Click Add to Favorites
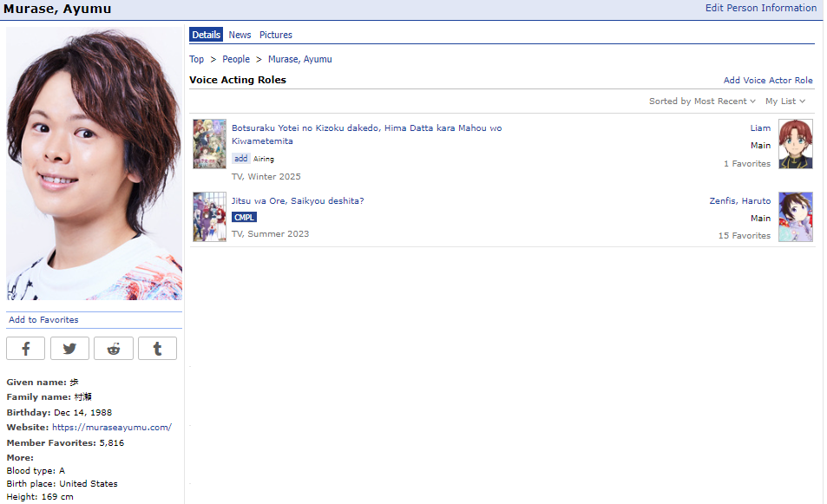827x504 pixels. click(x=43, y=319)
